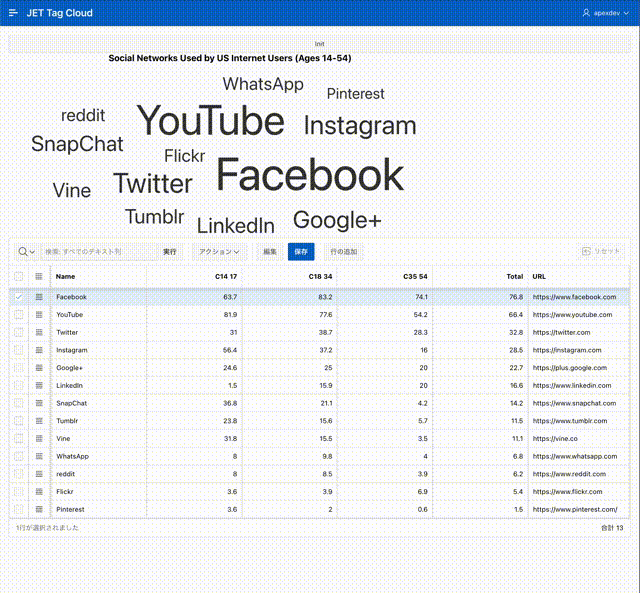640x593 pixels.
Task: Click the リセット reset button
Action: point(601,251)
